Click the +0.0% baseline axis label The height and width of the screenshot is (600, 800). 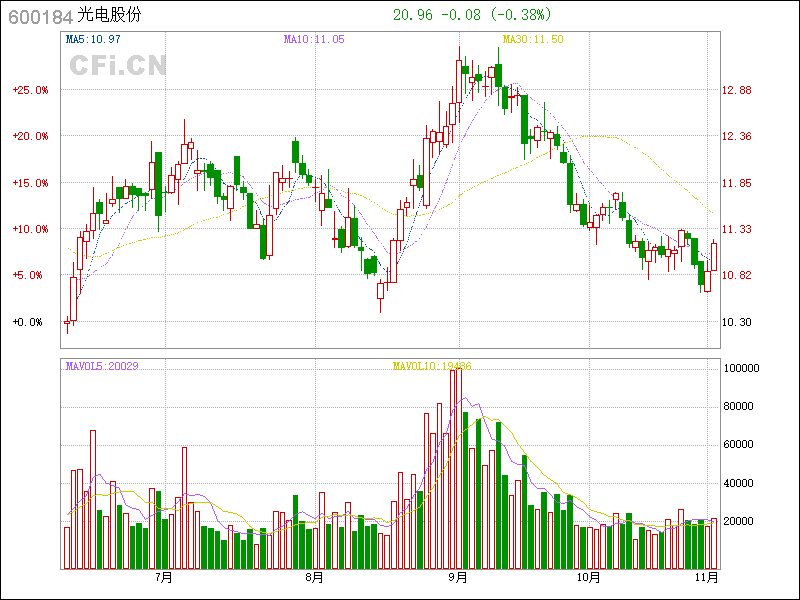click(30, 322)
